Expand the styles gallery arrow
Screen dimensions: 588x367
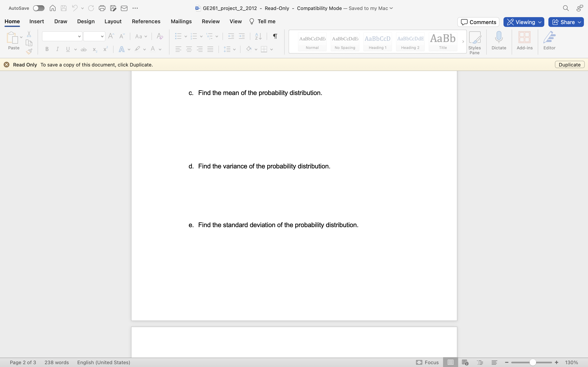pos(463,42)
